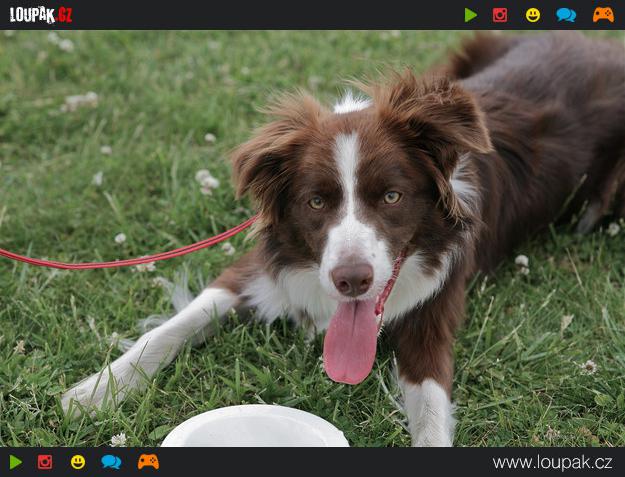Click the orange gamepad icon in bottom bar
Screen dimensions: 625x477
click(148, 462)
